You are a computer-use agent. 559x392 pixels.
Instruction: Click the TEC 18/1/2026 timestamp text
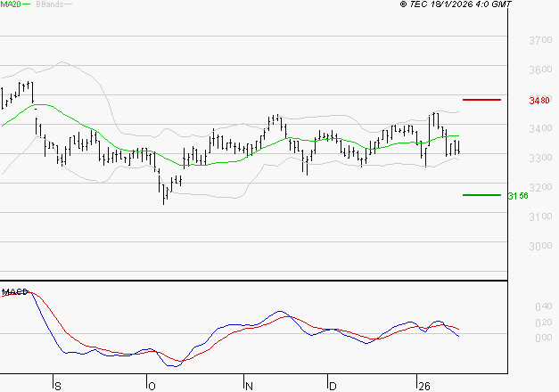(456, 4)
